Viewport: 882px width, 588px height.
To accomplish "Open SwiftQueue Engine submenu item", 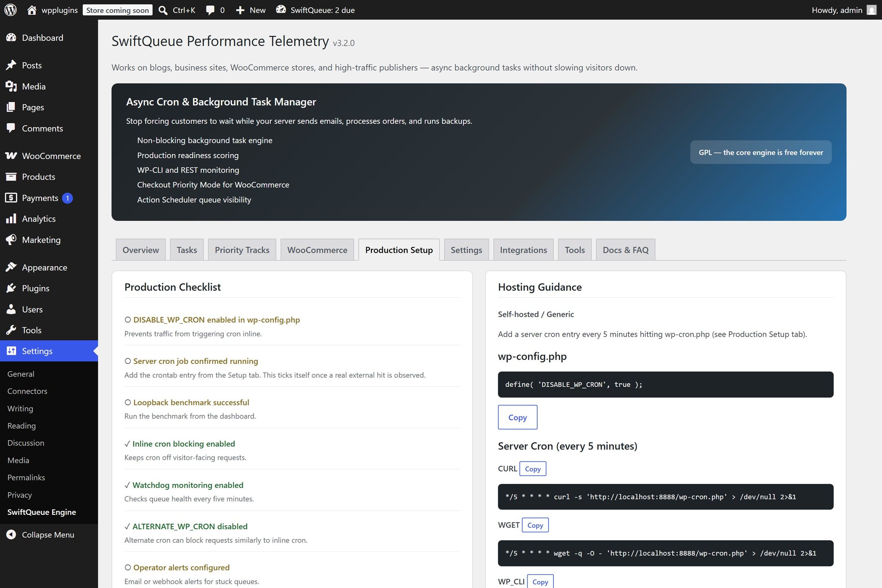I will 42,512.
